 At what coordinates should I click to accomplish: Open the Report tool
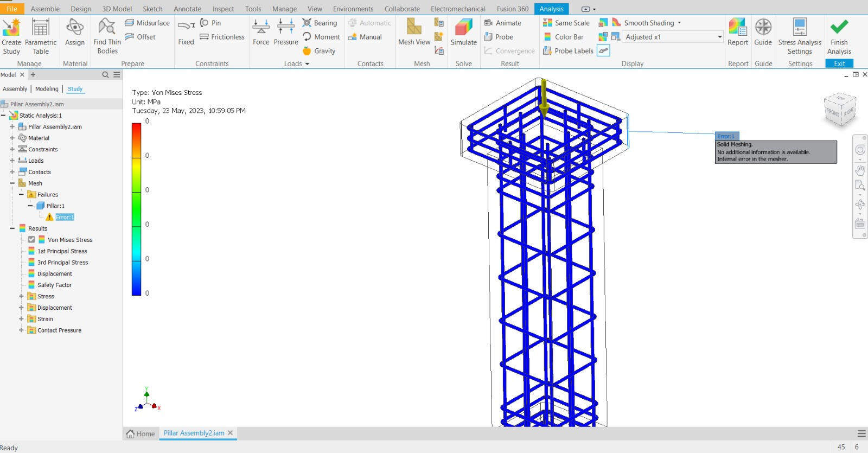pos(737,28)
